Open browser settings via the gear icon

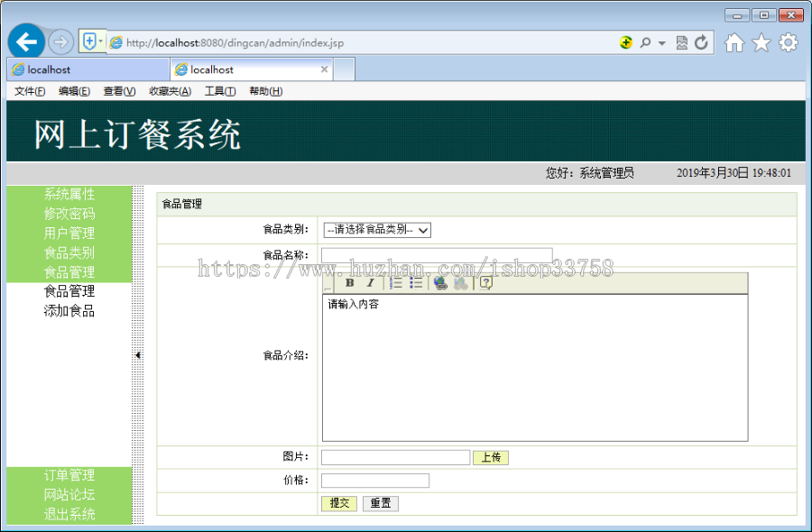(787, 42)
